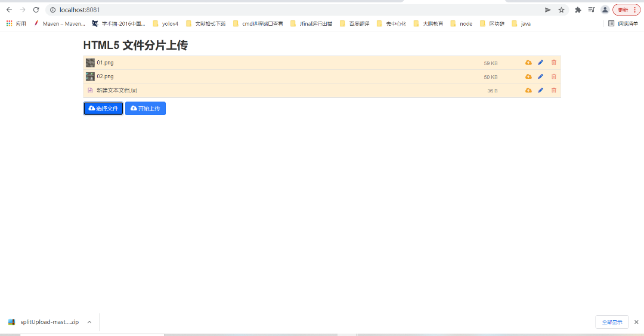Start uploading with the 开始上传 button
This screenshot has width=644, height=336.
pyautogui.click(x=145, y=109)
